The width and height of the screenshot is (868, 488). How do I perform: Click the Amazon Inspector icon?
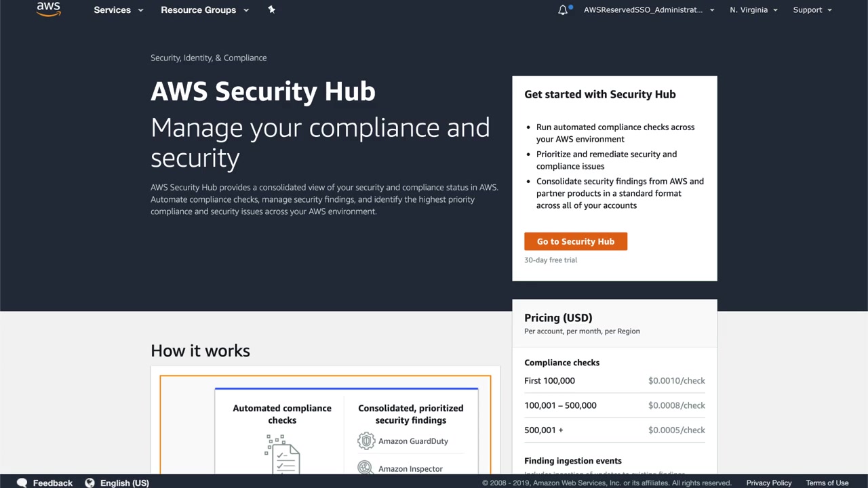pyautogui.click(x=366, y=468)
